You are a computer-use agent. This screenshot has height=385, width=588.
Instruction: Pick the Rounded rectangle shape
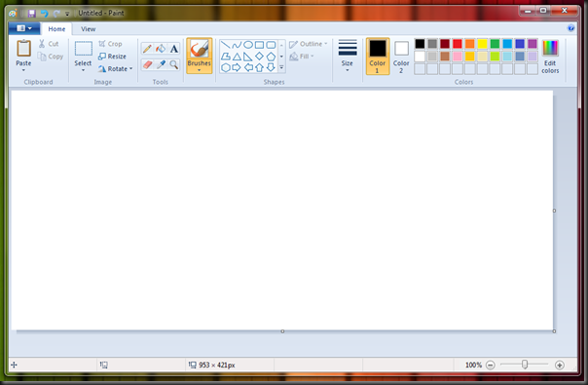(271, 45)
